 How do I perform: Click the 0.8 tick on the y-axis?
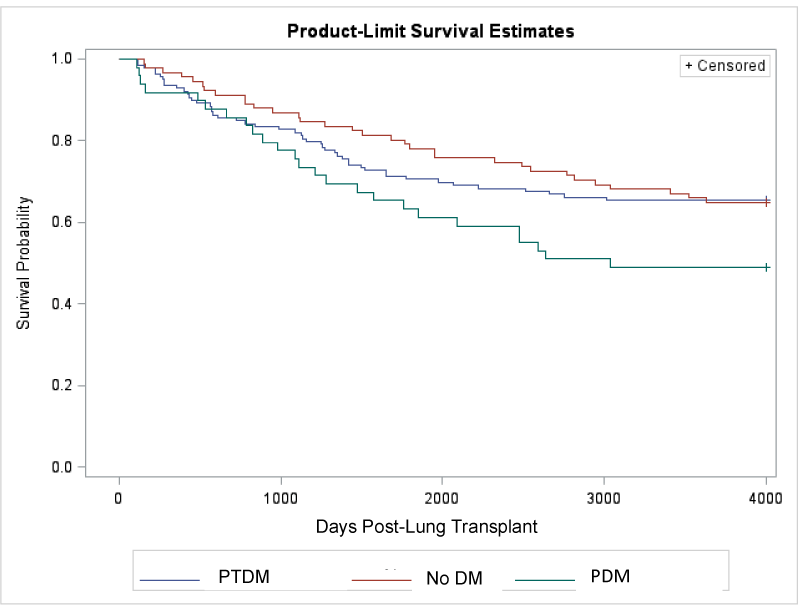(61, 141)
